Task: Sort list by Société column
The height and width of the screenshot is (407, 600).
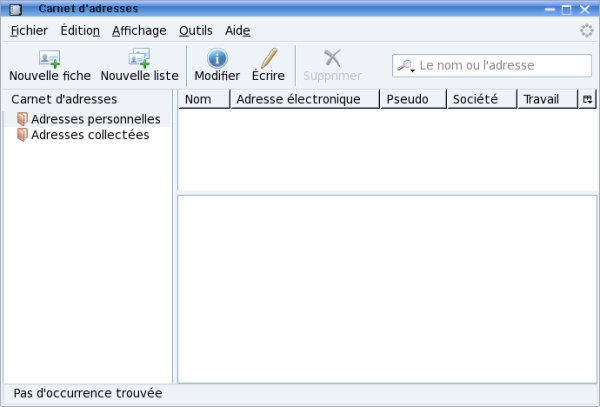Action: click(x=481, y=99)
